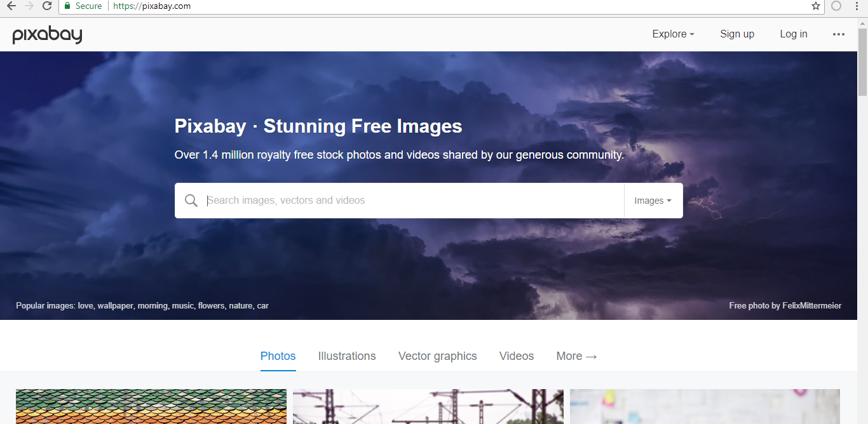Image resolution: width=868 pixels, height=424 pixels.
Task: Click the green Secure padlock icon
Action: (x=67, y=6)
